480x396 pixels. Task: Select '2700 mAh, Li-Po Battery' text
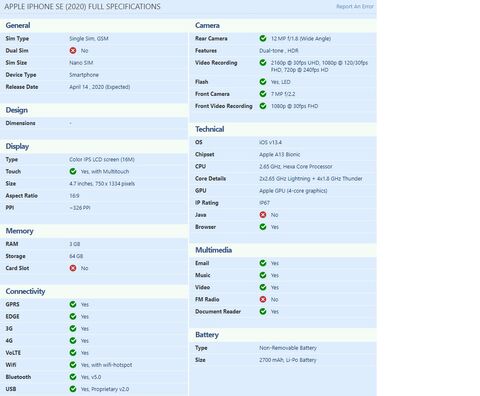click(x=288, y=360)
